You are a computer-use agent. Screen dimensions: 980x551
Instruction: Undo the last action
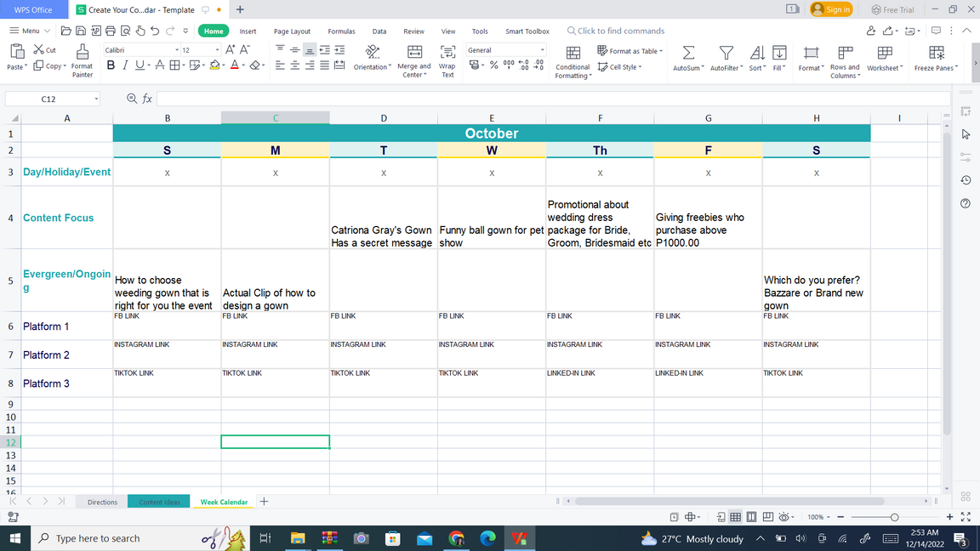(155, 31)
